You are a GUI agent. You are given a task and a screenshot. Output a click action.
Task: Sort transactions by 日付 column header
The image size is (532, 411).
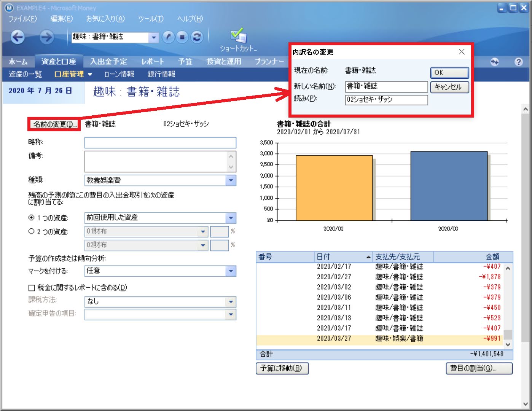(344, 257)
